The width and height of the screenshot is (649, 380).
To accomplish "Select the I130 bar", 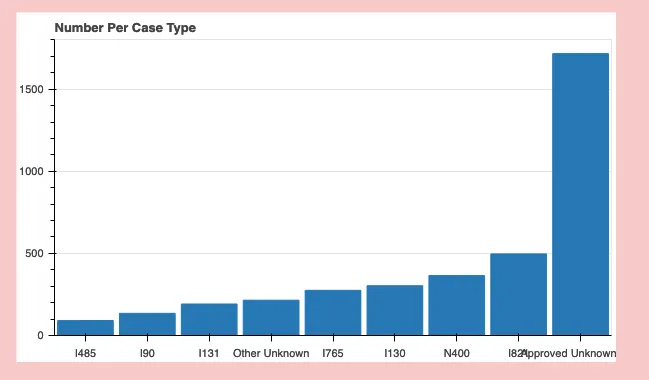I will pos(395,310).
